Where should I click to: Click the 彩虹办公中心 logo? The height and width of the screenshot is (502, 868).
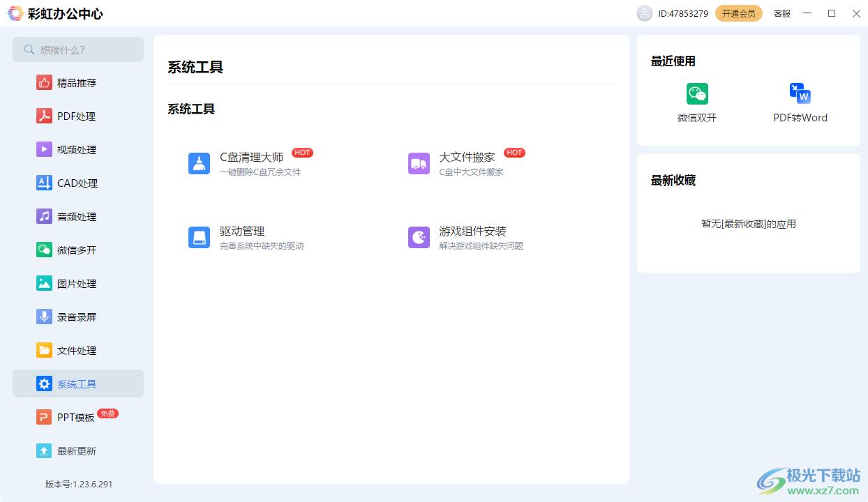15,13
